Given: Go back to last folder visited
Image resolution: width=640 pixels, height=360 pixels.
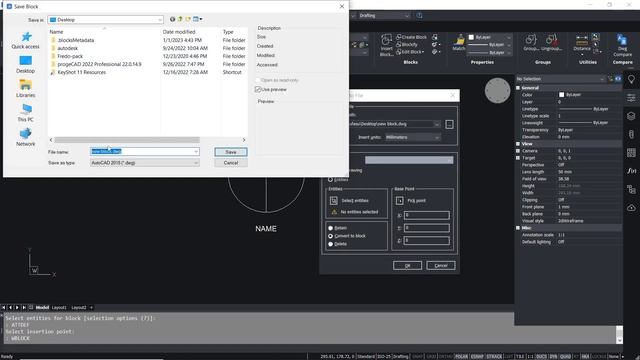Looking at the screenshot, I should click(x=172, y=19).
